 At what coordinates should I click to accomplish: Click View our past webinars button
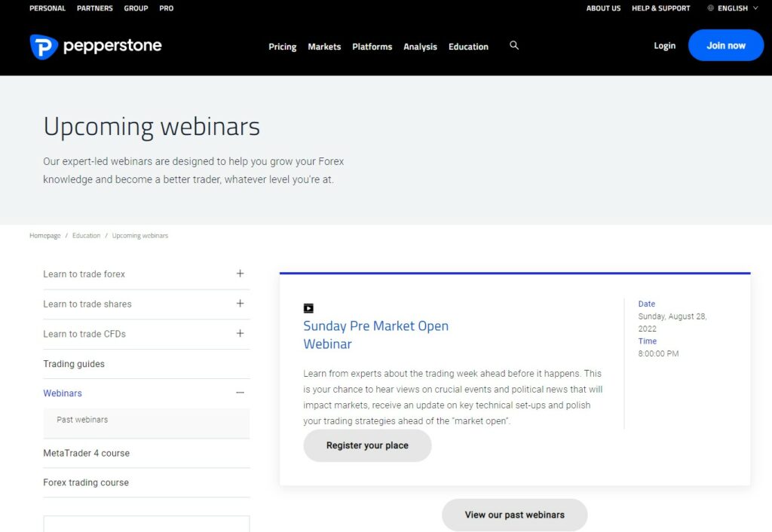coord(514,515)
